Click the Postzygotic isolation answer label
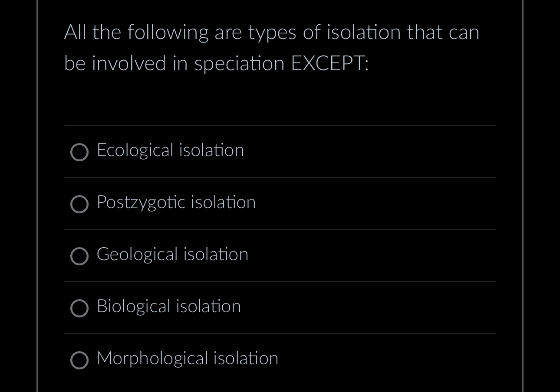Viewport: 560px width, 392px height. point(176,203)
